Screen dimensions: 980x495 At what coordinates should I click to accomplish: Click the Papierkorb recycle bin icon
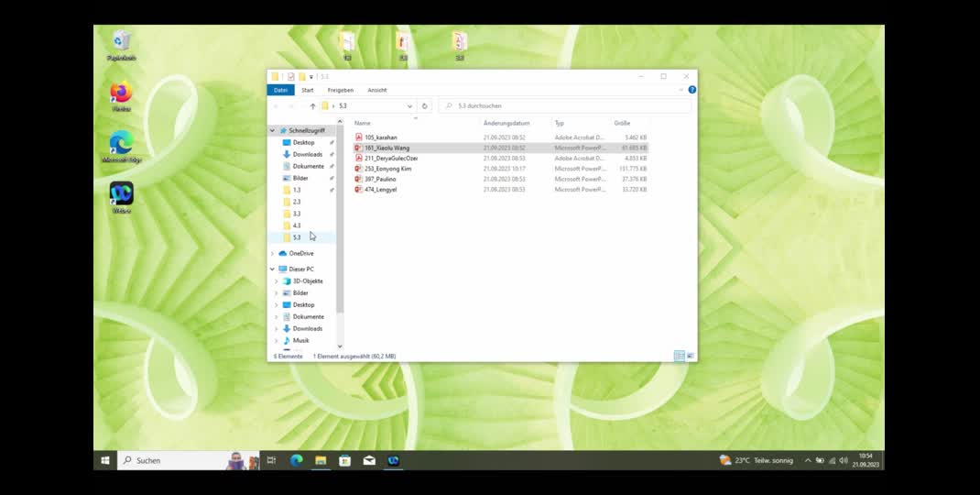(x=122, y=42)
